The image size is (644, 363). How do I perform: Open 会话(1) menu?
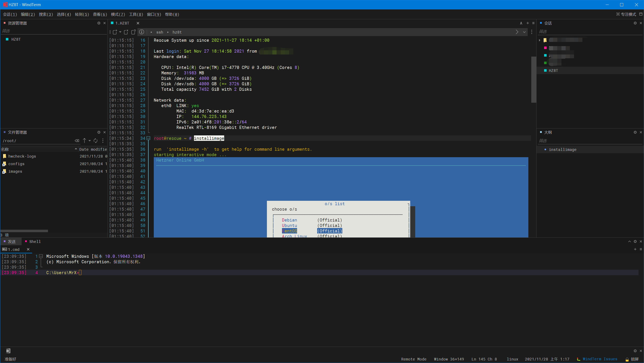tap(10, 14)
